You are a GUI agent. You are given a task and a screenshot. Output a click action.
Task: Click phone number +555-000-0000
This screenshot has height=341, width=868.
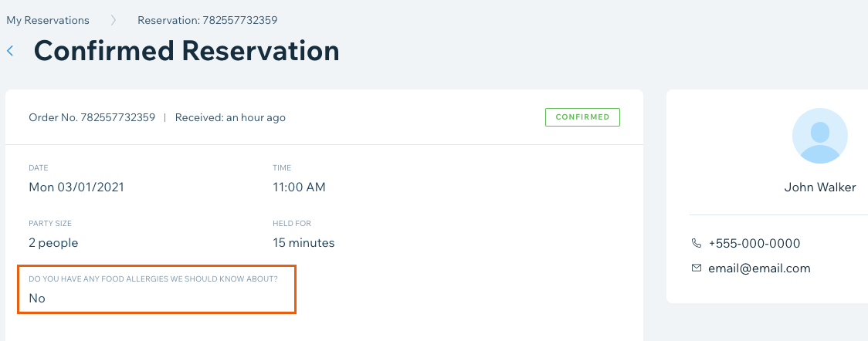coord(754,243)
